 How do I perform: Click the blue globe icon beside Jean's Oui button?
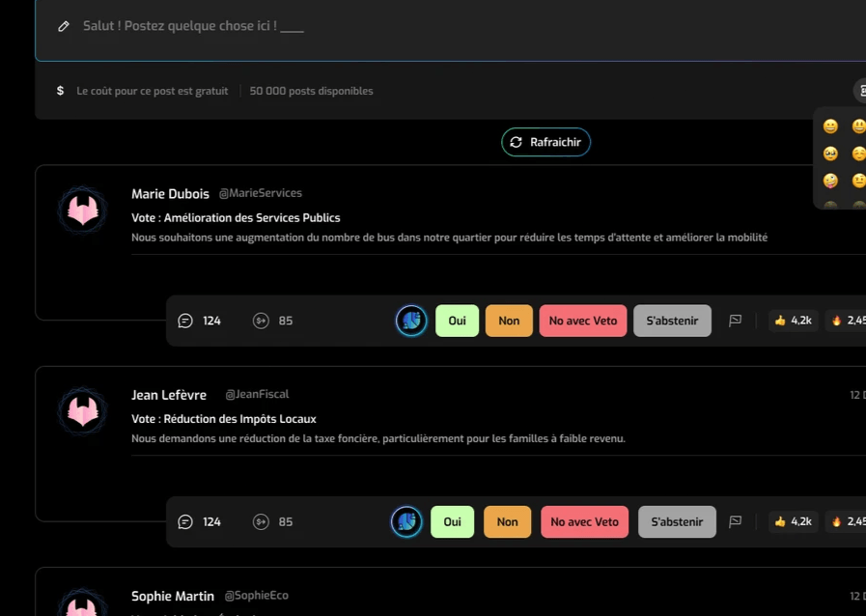[x=406, y=521]
